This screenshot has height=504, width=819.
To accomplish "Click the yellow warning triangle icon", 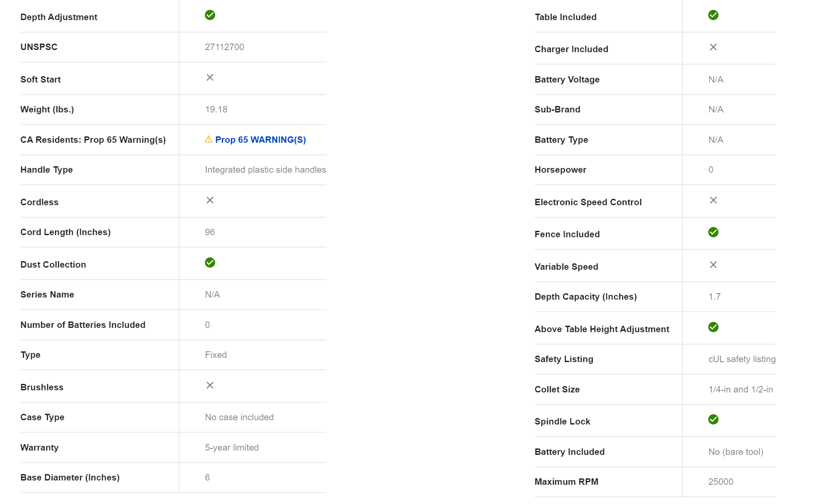I will 208,139.
